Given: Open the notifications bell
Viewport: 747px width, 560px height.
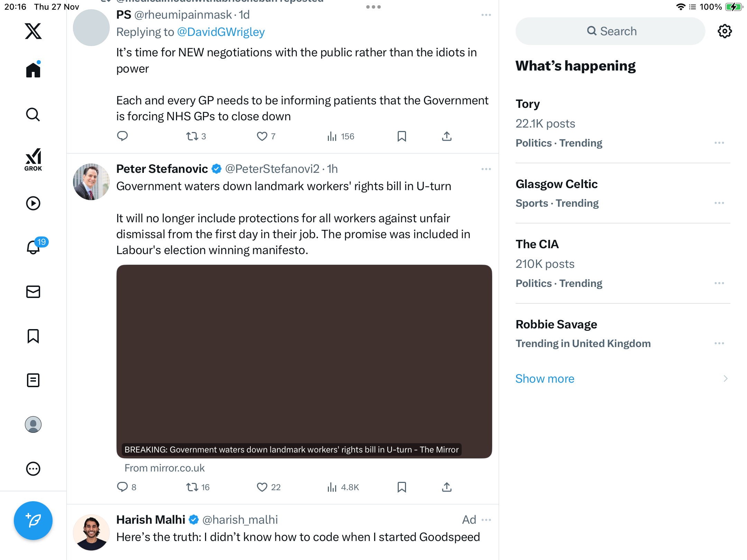Looking at the screenshot, I should [34, 247].
